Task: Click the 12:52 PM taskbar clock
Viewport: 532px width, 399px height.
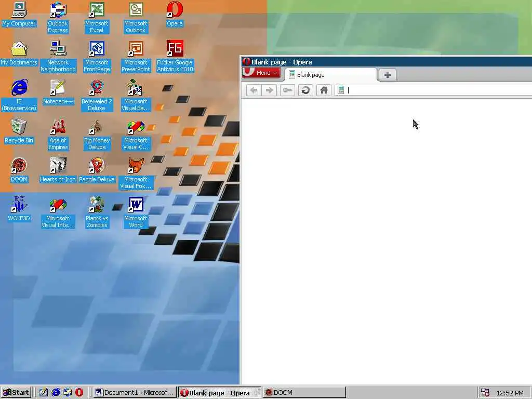Action: 510,393
